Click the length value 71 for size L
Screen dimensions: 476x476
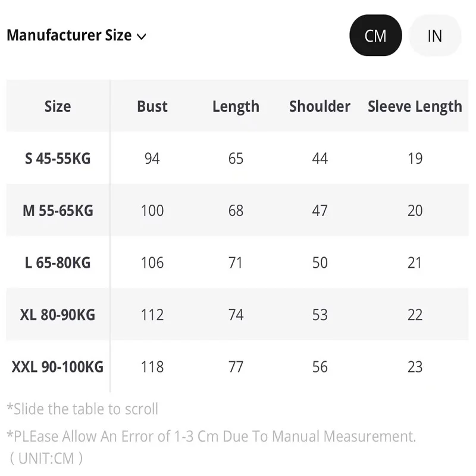(x=236, y=263)
